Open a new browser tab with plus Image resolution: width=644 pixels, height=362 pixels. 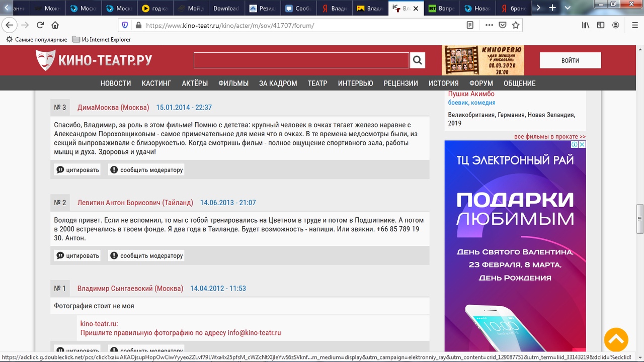552,8
